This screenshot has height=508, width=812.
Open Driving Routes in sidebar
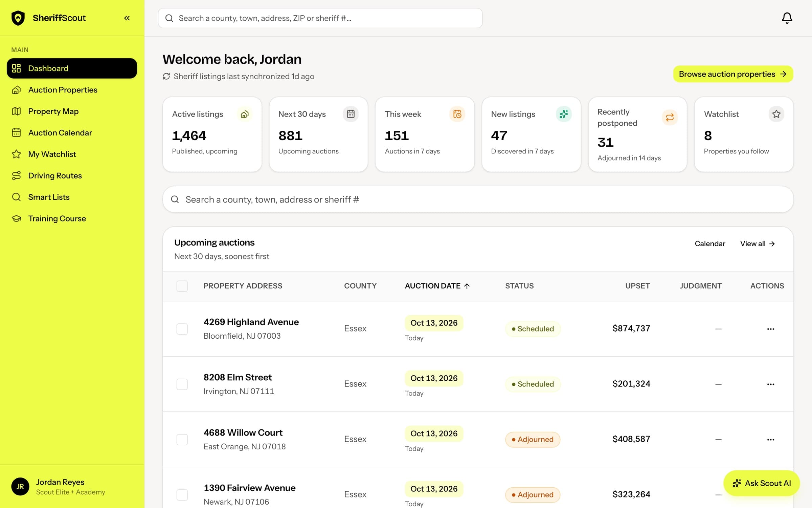(x=72, y=175)
